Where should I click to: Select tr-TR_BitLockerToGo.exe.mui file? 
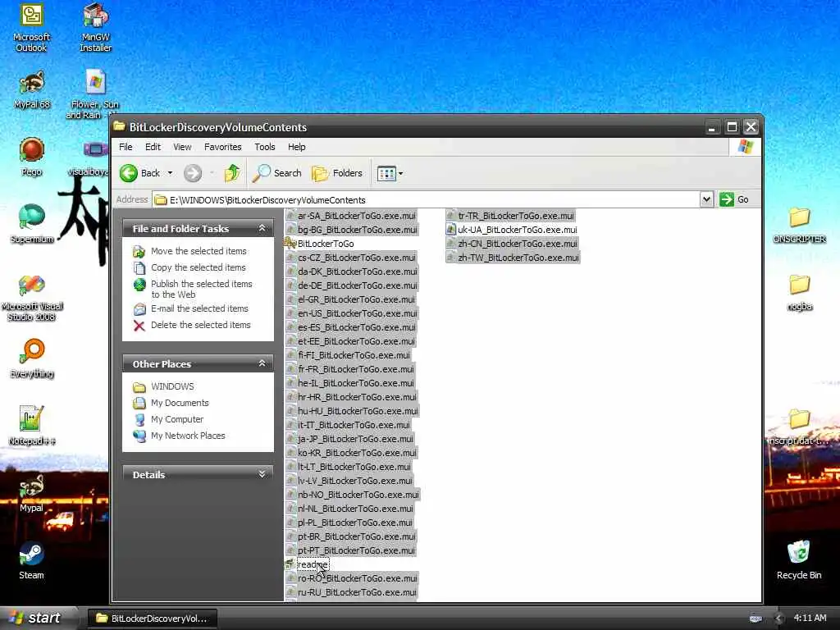[510, 216]
